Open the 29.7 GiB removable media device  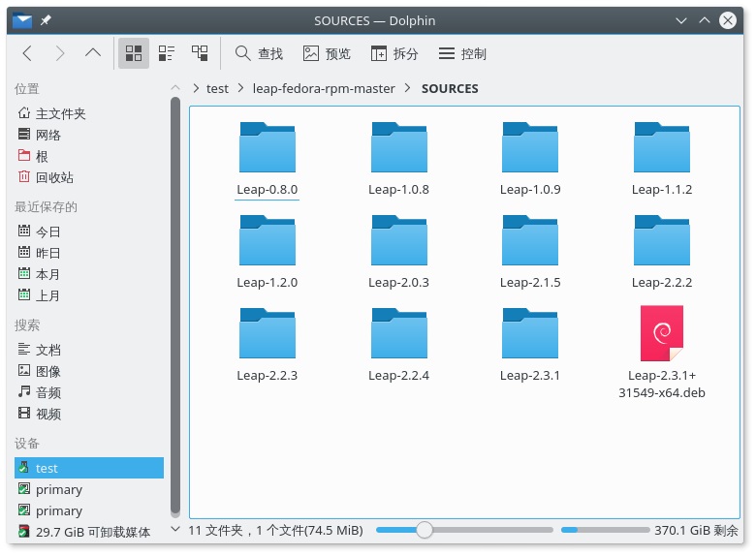89,532
